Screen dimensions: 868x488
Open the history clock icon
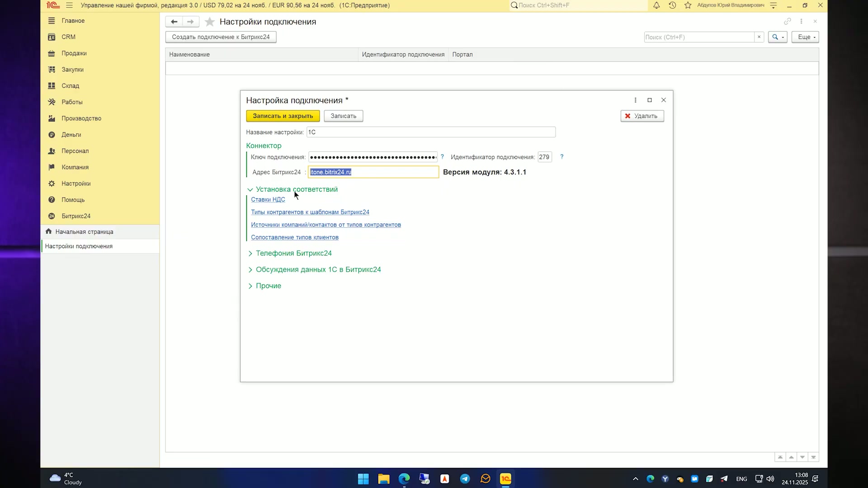672,5
